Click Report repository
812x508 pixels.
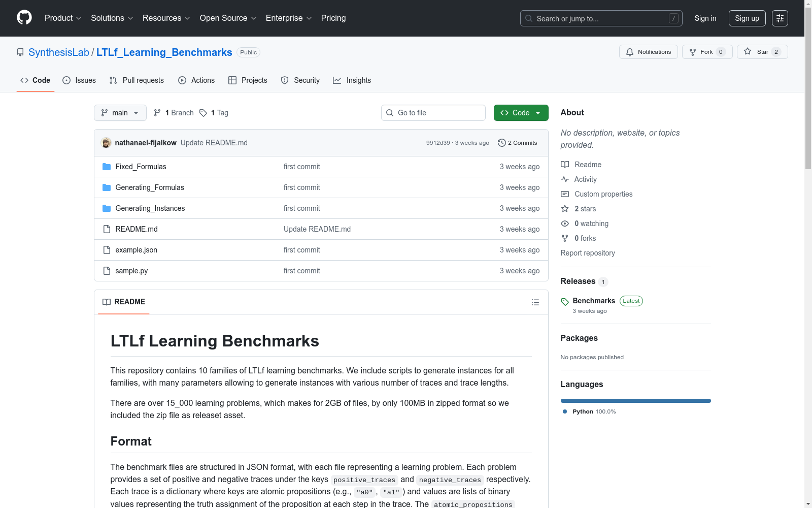point(588,253)
